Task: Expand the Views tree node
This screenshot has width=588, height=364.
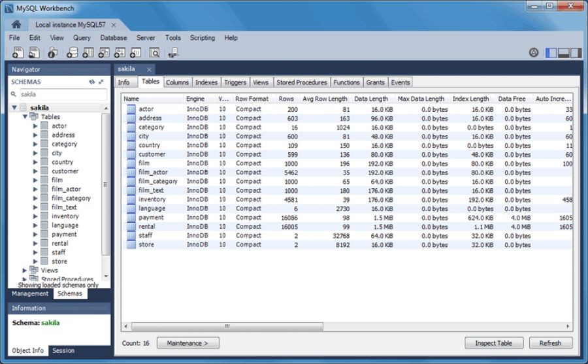Action: pyautogui.click(x=25, y=270)
